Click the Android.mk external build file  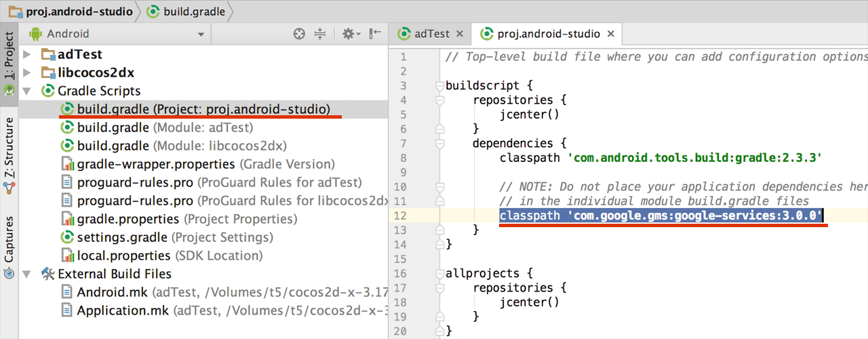point(111,292)
